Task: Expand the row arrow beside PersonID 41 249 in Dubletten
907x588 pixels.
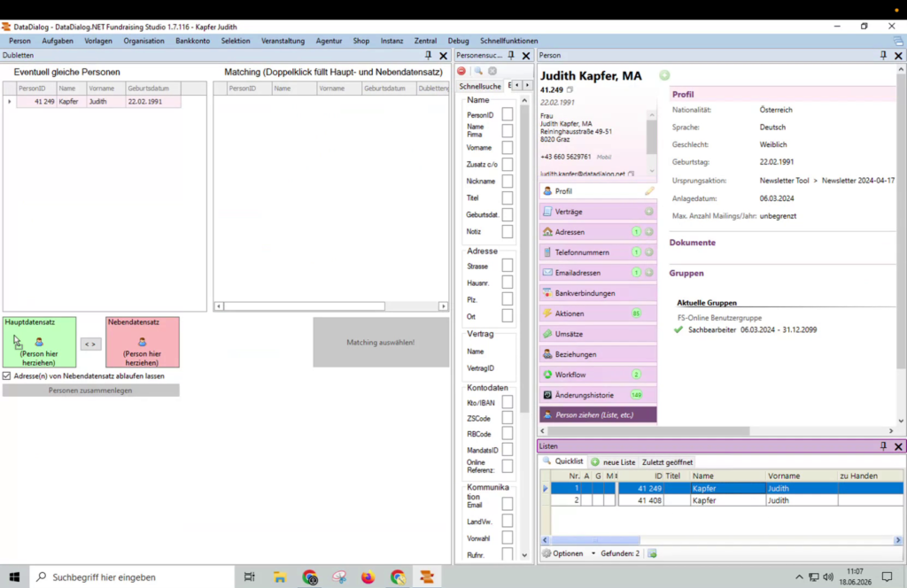Action: (9, 102)
